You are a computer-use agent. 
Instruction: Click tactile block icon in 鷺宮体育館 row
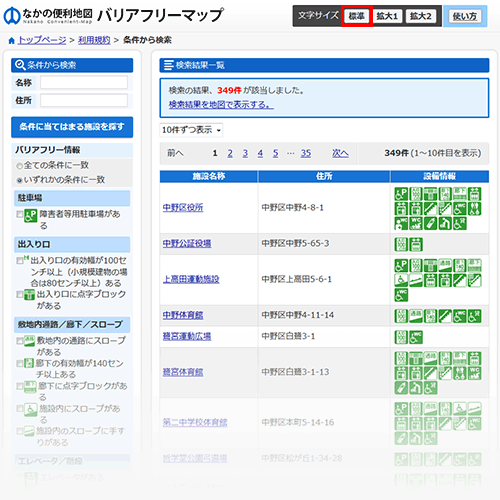416,358
